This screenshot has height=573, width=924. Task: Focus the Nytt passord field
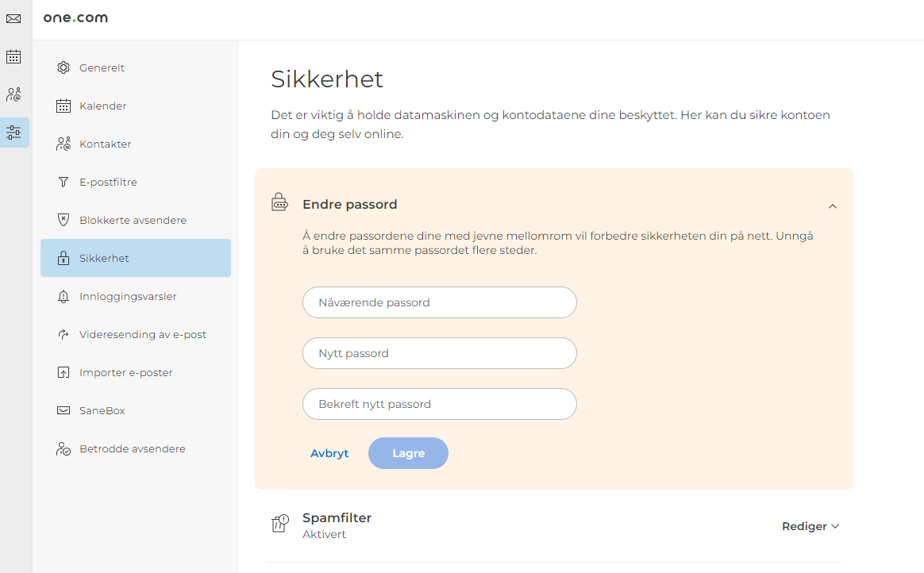tap(440, 353)
